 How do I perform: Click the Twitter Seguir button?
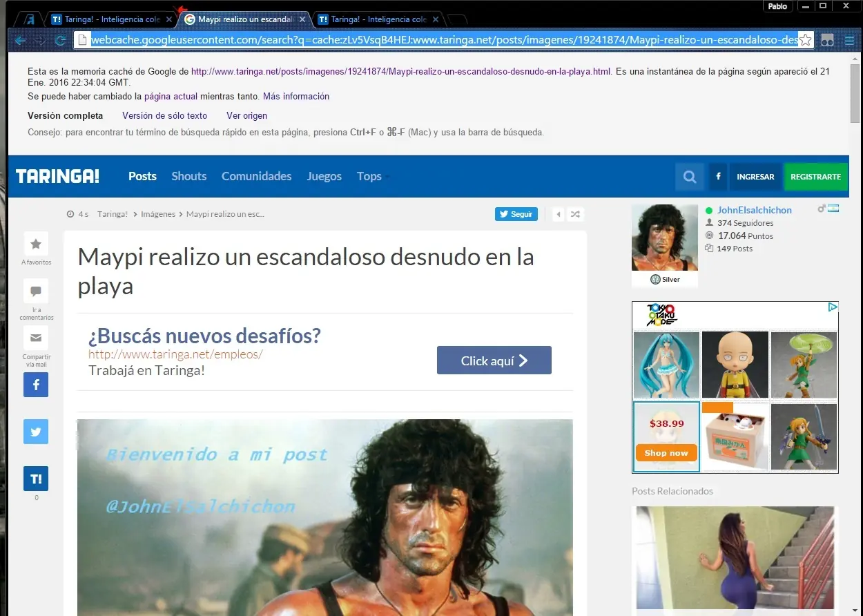pyautogui.click(x=516, y=214)
